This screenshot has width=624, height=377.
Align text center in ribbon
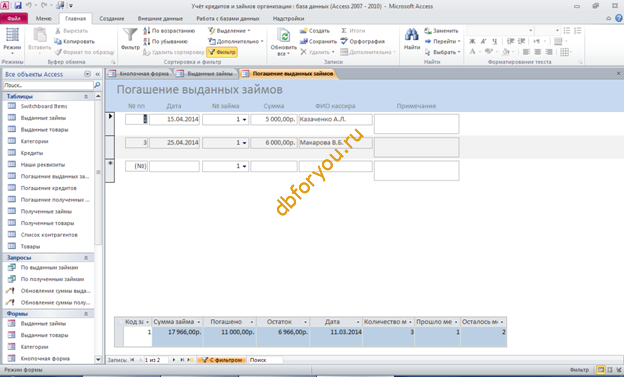[537, 52]
